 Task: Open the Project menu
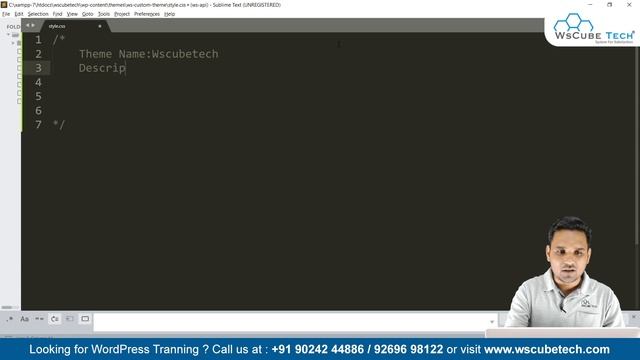122,14
